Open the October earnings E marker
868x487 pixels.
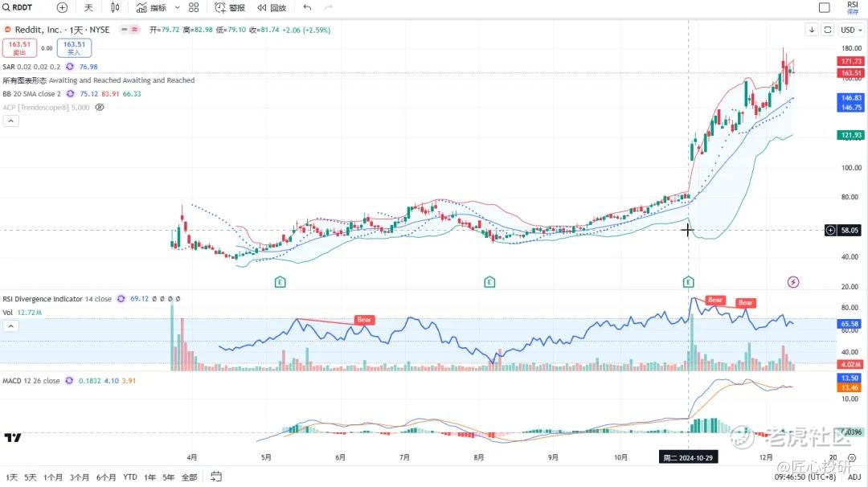[688, 282]
